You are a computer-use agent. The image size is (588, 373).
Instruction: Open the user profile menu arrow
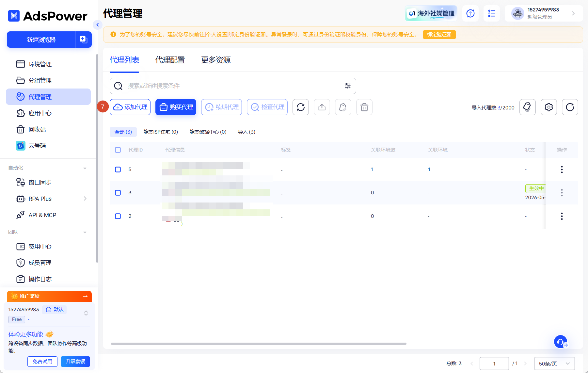pyautogui.click(x=573, y=13)
